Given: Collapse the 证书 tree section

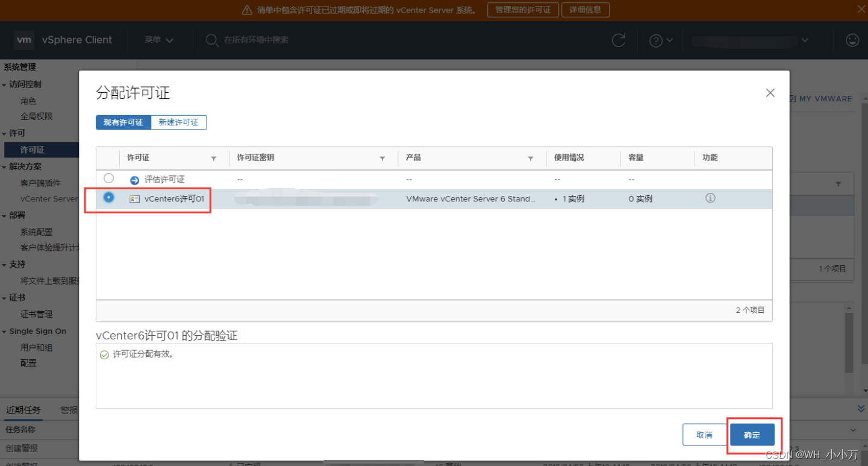Looking at the screenshot, I should pos(4,298).
